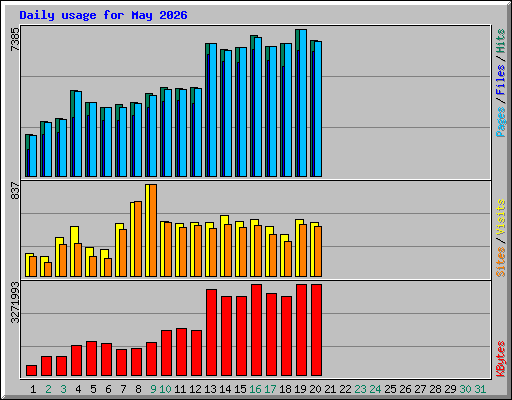Click the 3271993 KBytes axis value
The width and height of the screenshot is (512, 400).
tap(15, 303)
